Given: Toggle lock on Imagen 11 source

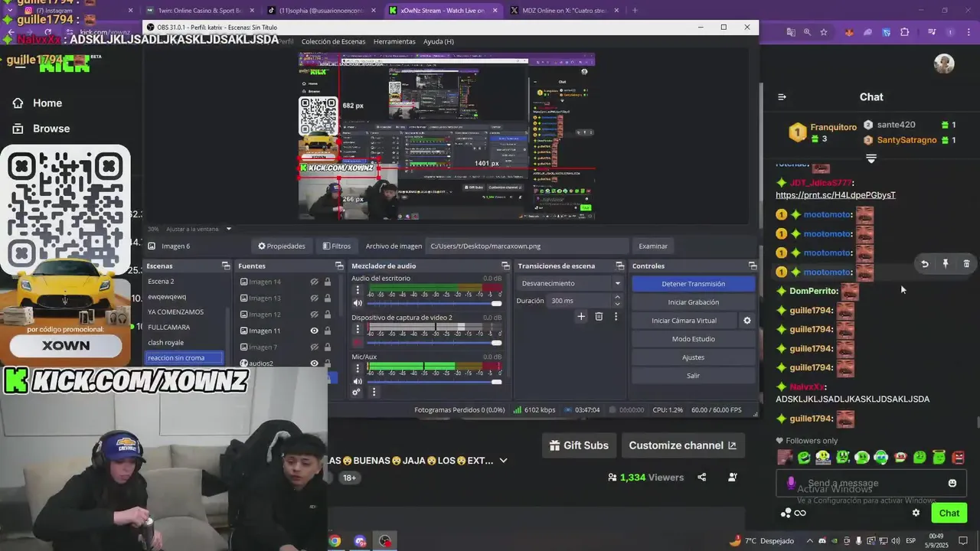Looking at the screenshot, I should click(x=328, y=331).
